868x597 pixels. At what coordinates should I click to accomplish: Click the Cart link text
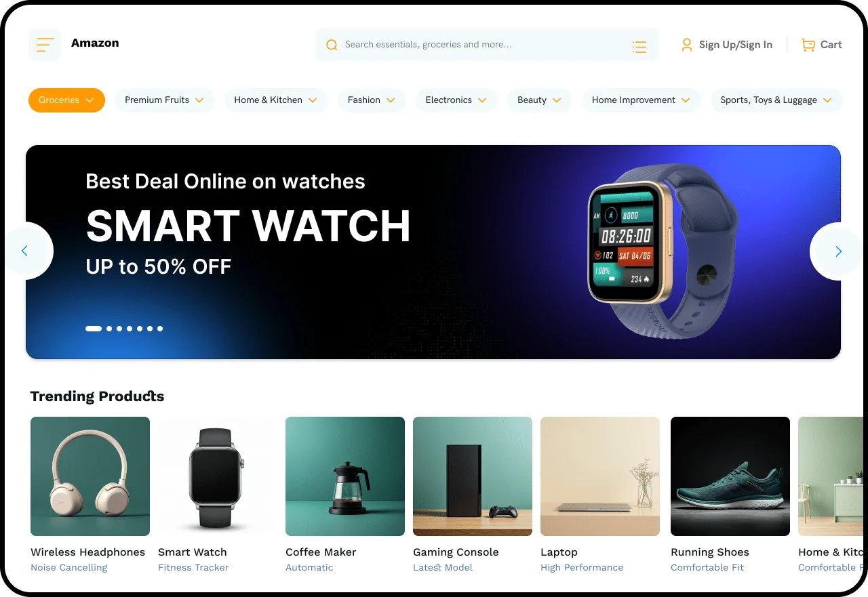point(831,45)
